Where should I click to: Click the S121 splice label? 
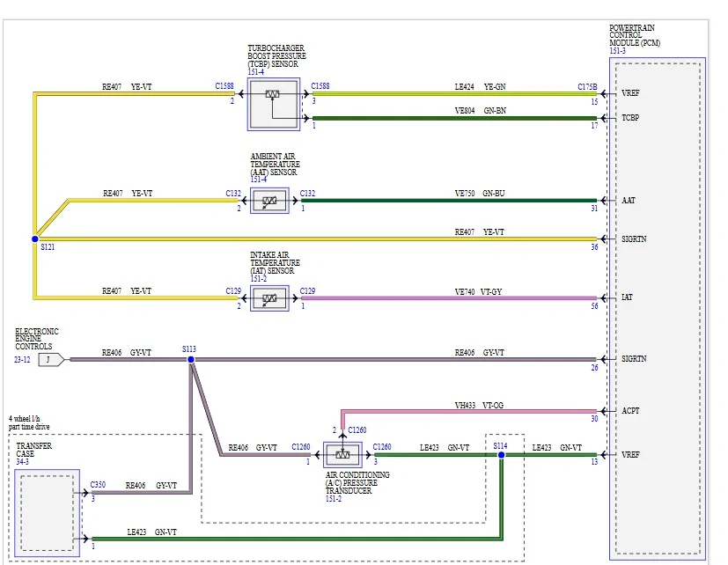click(x=48, y=247)
